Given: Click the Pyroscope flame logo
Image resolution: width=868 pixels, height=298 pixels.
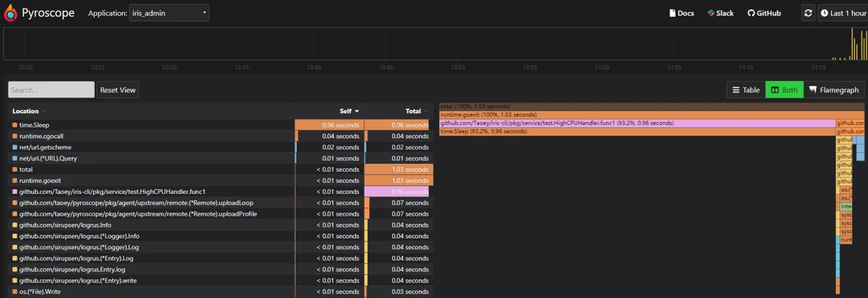Looking at the screenshot, I should click(11, 12).
